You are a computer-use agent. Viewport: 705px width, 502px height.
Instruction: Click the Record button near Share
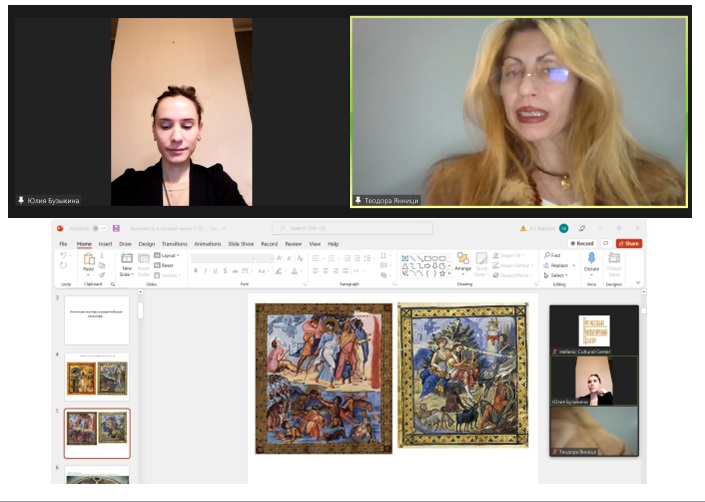[582, 244]
